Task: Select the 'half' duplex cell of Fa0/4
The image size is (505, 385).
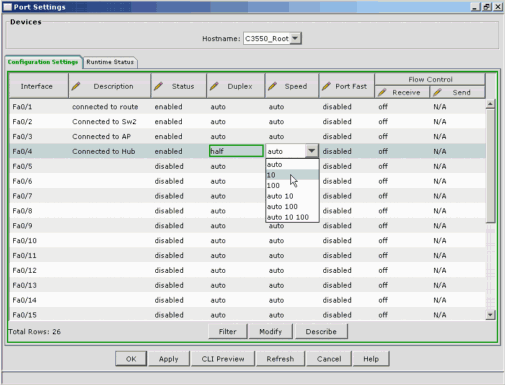Action: pos(236,151)
